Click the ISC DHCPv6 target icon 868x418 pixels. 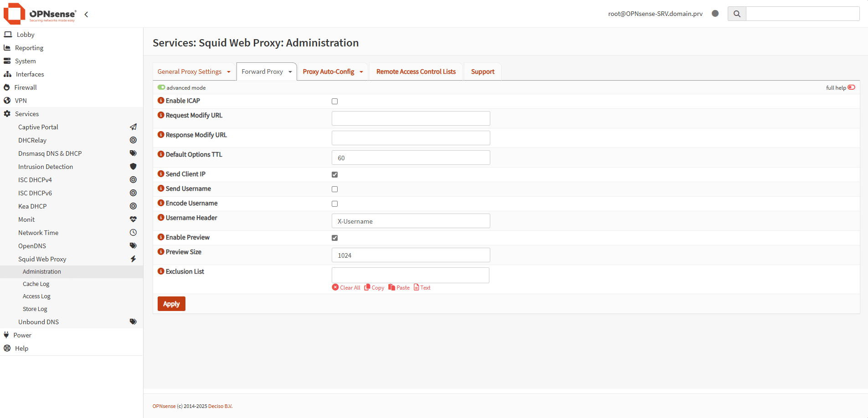[x=133, y=193]
